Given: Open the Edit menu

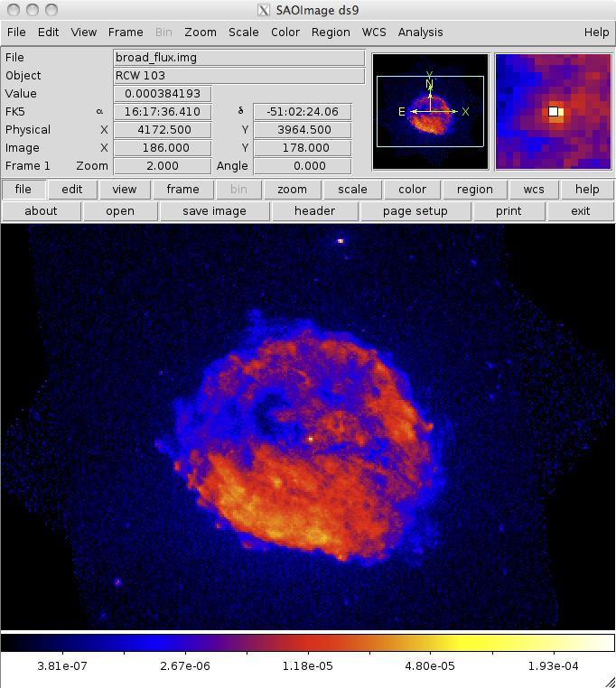Looking at the screenshot, I should tap(48, 32).
